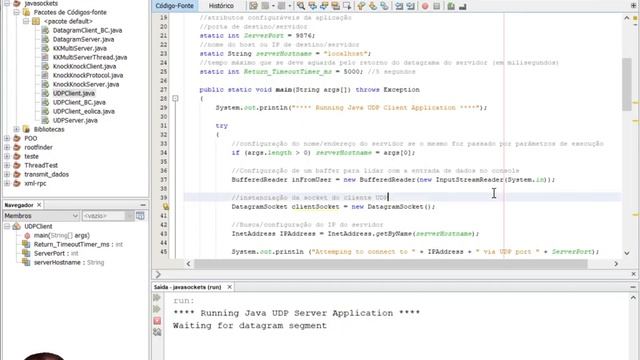640x360 pixels.
Task: Click Navegador members view icon button
Action: [x=140, y=216]
